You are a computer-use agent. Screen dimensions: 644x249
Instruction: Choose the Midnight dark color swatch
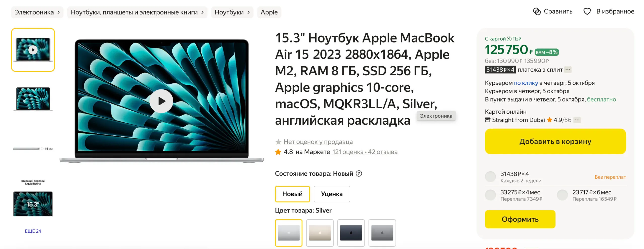[351, 233]
